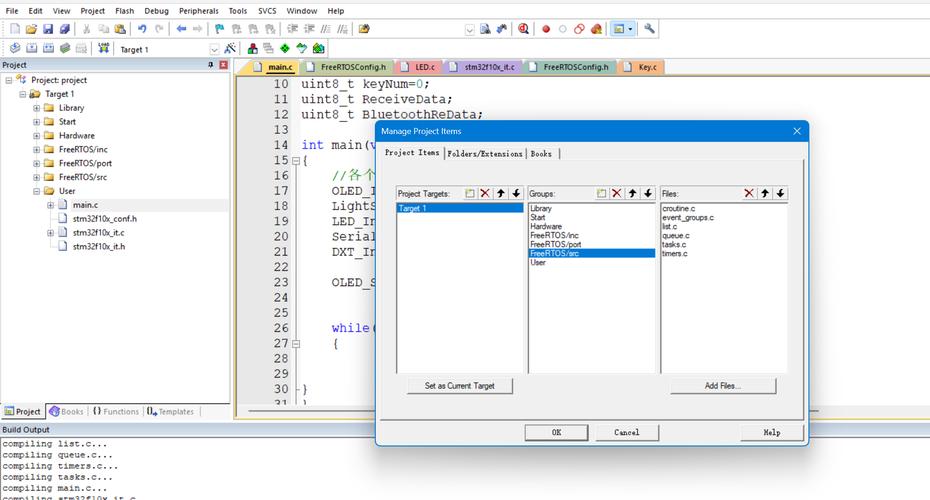This screenshot has width=930, height=500.
Task: Click the Help button in dialog
Action: point(772,432)
